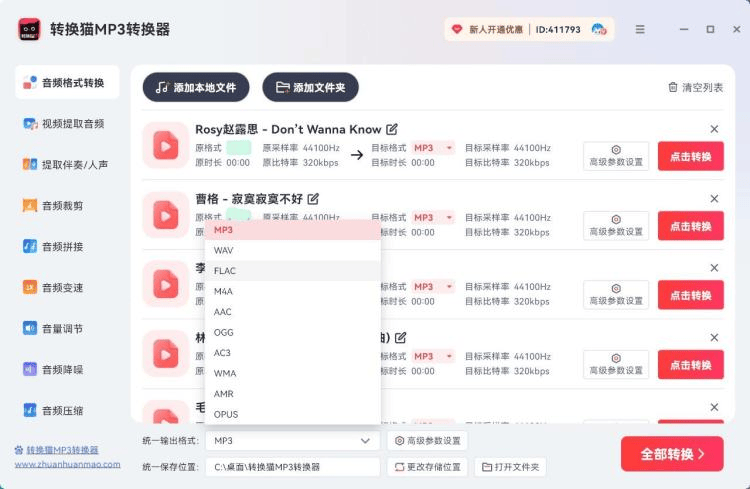This screenshot has width=750, height=489.
Task: Click the edit icon beside 曹格 song title
Action: [x=314, y=199]
